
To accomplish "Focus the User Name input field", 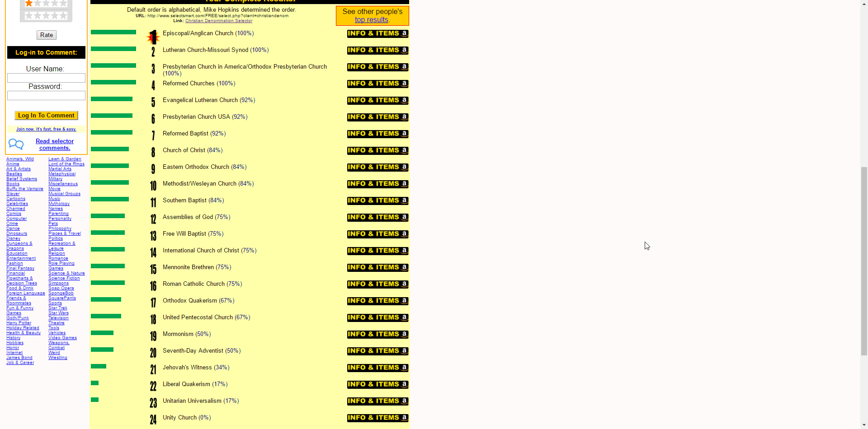I will (x=46, y=78).
